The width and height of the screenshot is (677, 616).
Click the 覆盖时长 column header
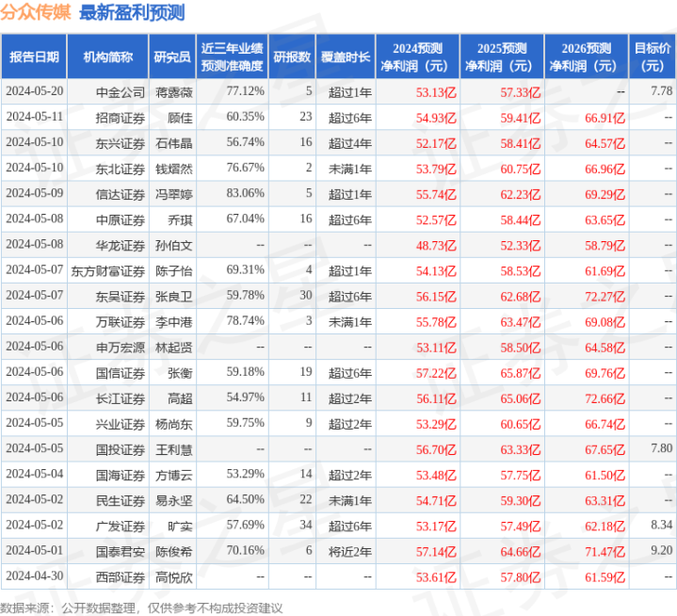(x=346, y=57)
